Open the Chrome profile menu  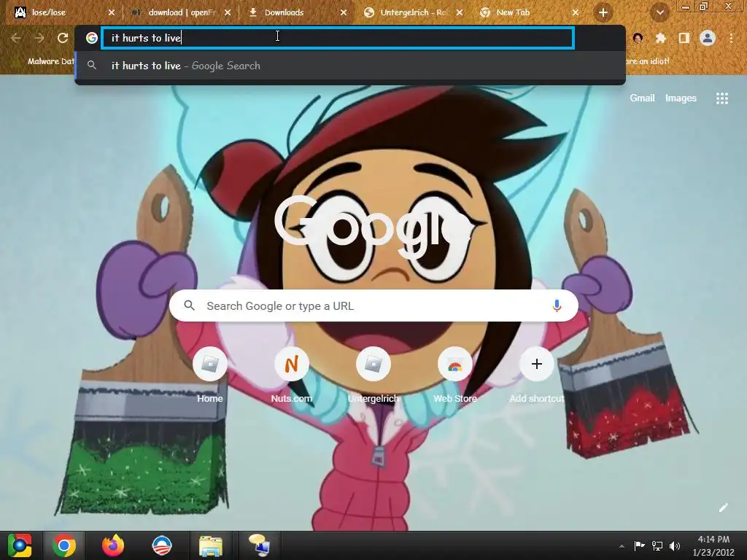coord(708,38)
